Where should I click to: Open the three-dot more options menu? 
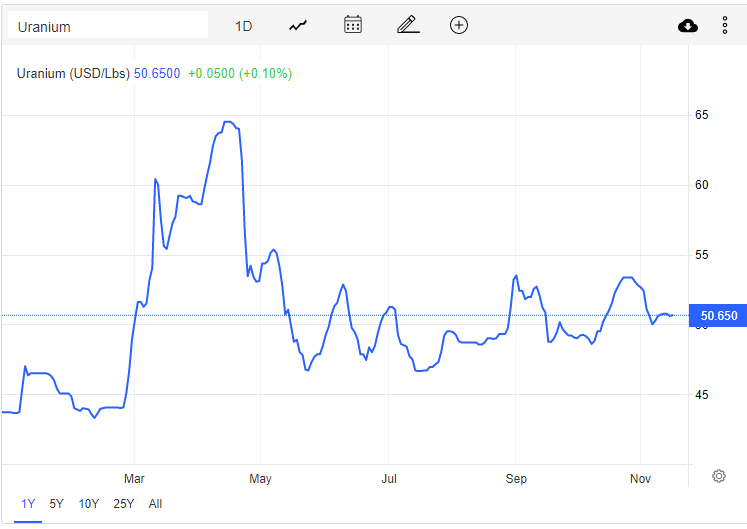pos(725,25)
